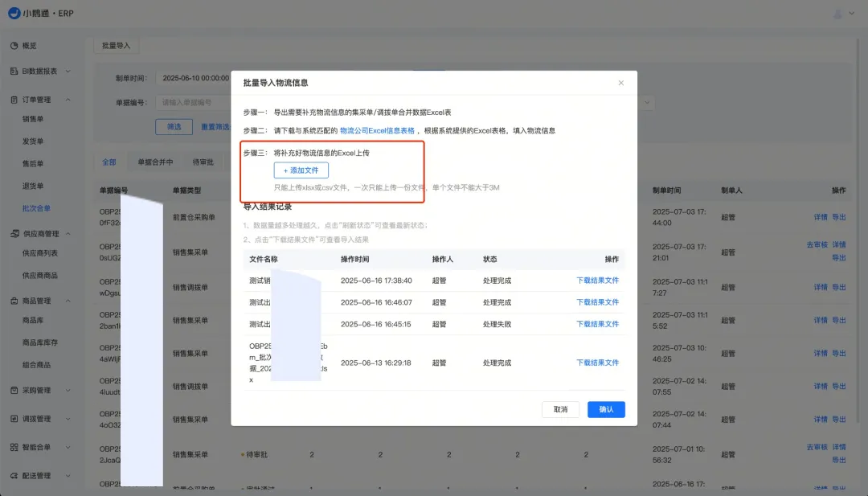Open 详情 for 2025-07-03 17:44:00 row

click(821, 217)
